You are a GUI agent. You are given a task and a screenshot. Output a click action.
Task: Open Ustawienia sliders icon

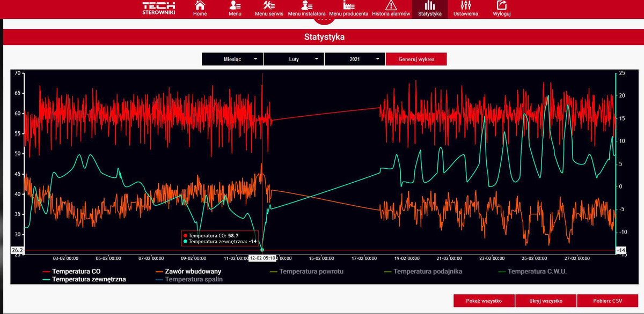(x=465, y=5)
